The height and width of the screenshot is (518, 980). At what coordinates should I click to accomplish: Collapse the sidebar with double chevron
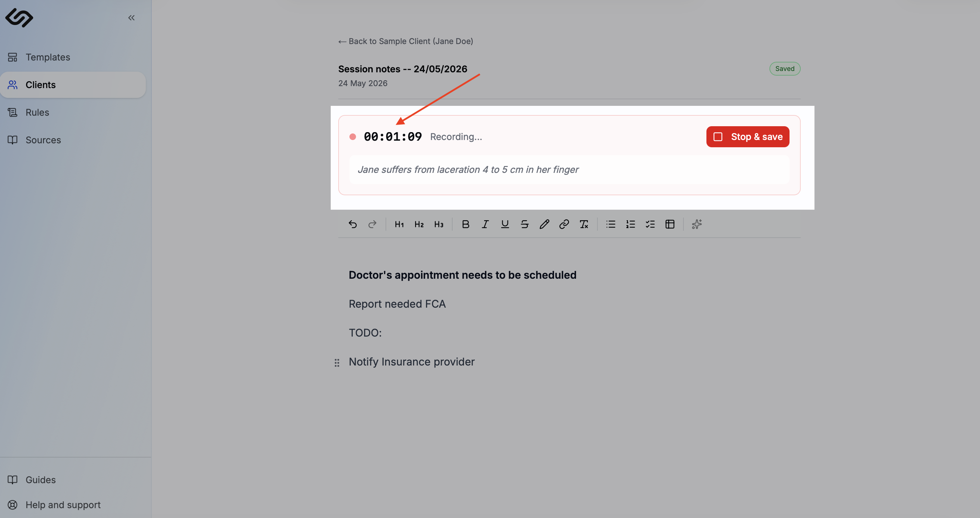pyautogui.click(x=131, y=17)
